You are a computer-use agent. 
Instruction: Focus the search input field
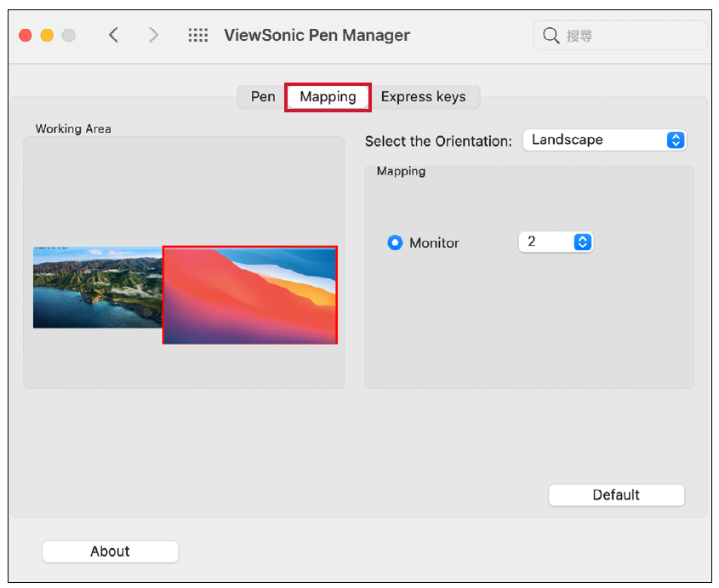(630, 36)
